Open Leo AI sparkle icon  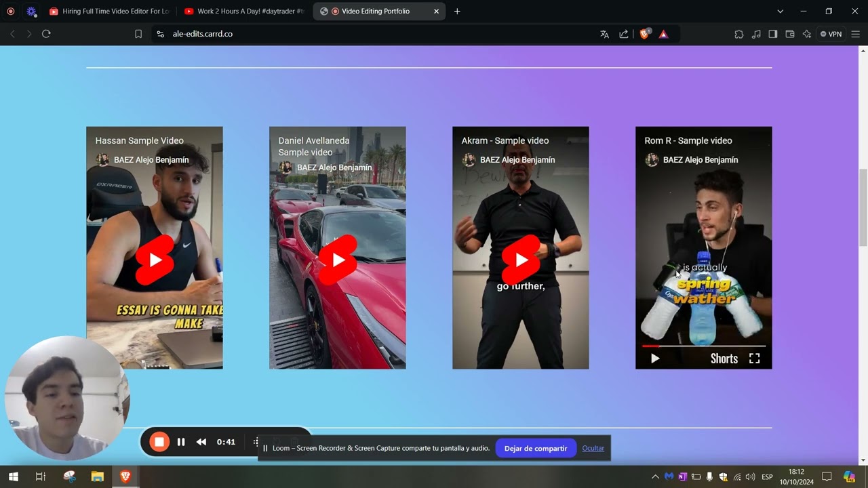807,34
